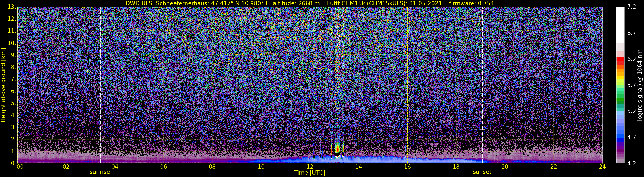The image size is (644, 177).
Task: Click the 4. height axis tick label
Action: (13, 115)
